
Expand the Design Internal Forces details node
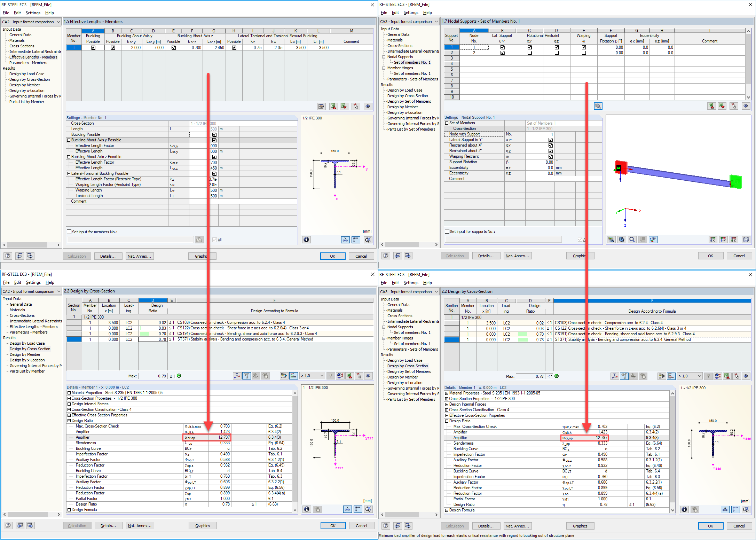(69, 404)
